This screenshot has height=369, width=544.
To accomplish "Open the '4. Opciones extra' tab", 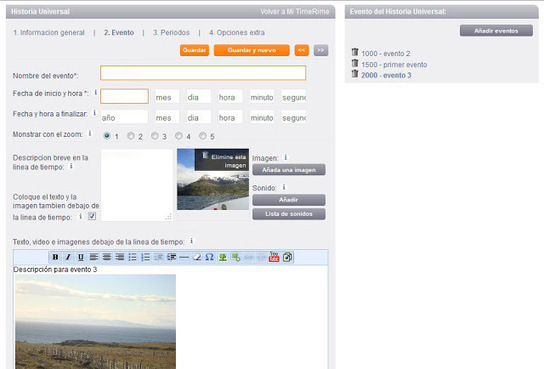I will point(237,33).
